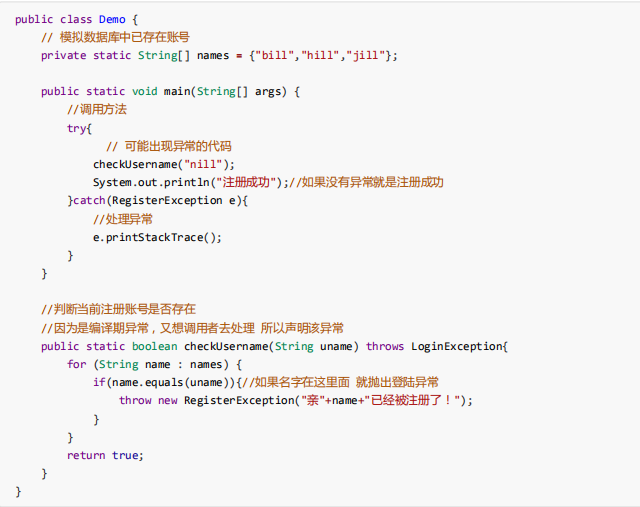Select the comment "//如果没有异常就是注册成功"
Screen dimensions: 640x507
pyautogui.click(x=367, y=182)
